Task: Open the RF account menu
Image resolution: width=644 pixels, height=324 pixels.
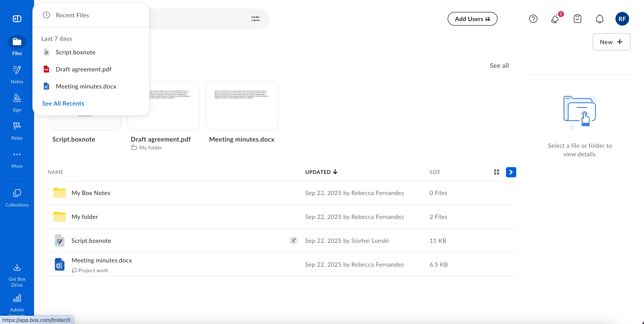Action: pyautogui.click(x=622, y=19)
